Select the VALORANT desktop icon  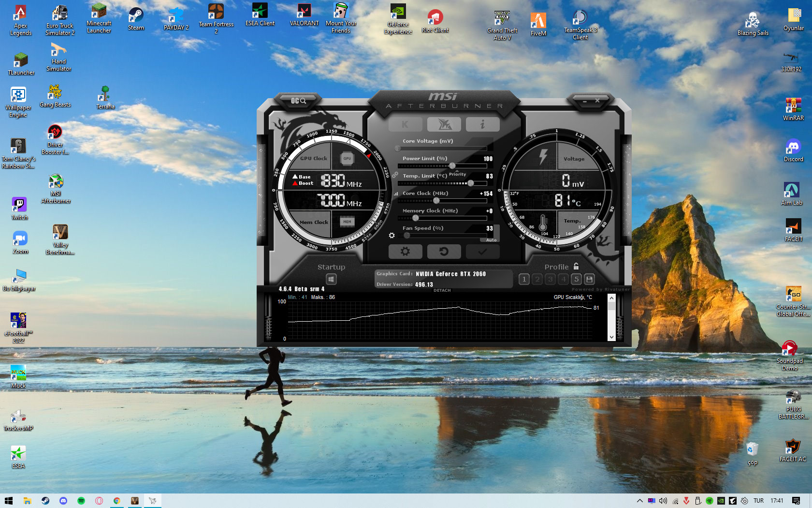pyautogui.click(x=304, y=15)
